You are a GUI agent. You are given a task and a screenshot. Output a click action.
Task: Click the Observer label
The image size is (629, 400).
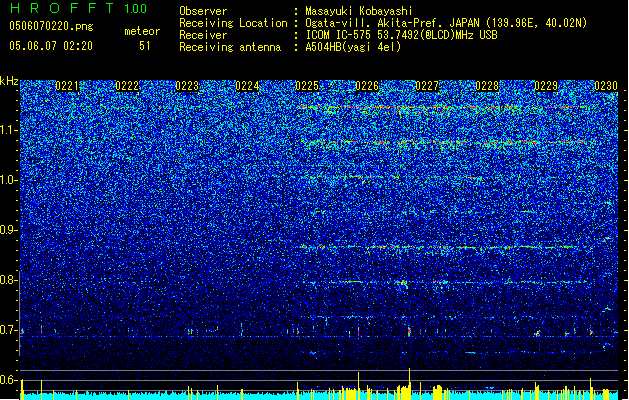click(203, 11)
